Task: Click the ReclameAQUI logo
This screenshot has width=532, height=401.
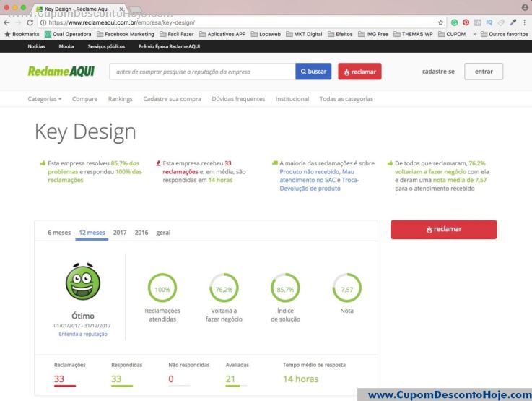Action: pos(61,72)
